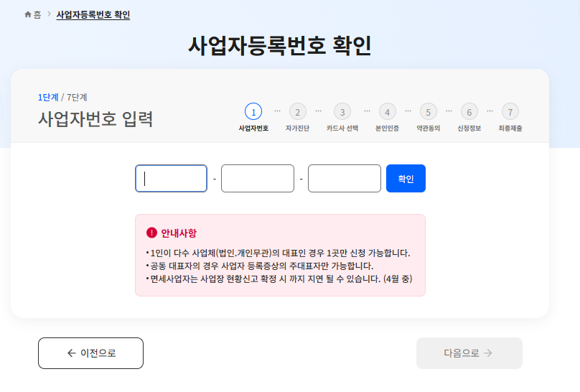Select step 1 circle 사업자번호
This screenshot has height=392, width=580.
253,111
